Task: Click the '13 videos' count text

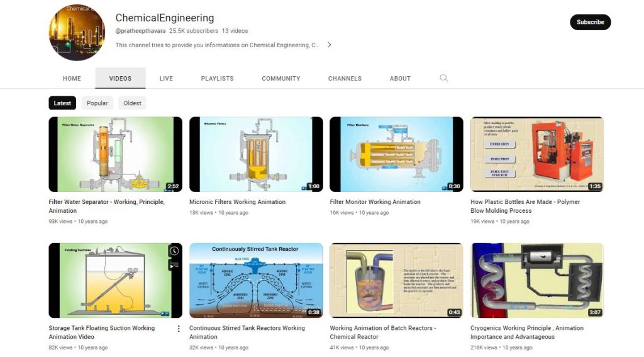Action: click(x=235, y=31)
